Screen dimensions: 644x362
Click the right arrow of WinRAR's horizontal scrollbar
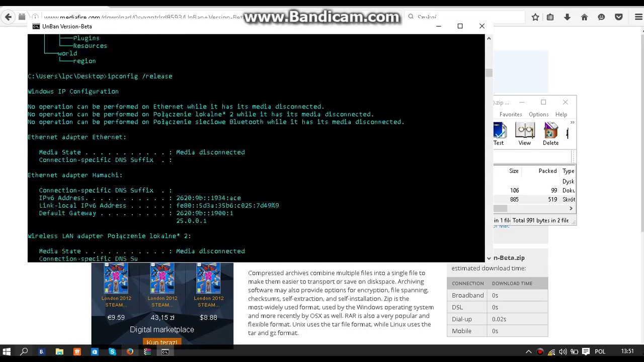coord(571,208)
